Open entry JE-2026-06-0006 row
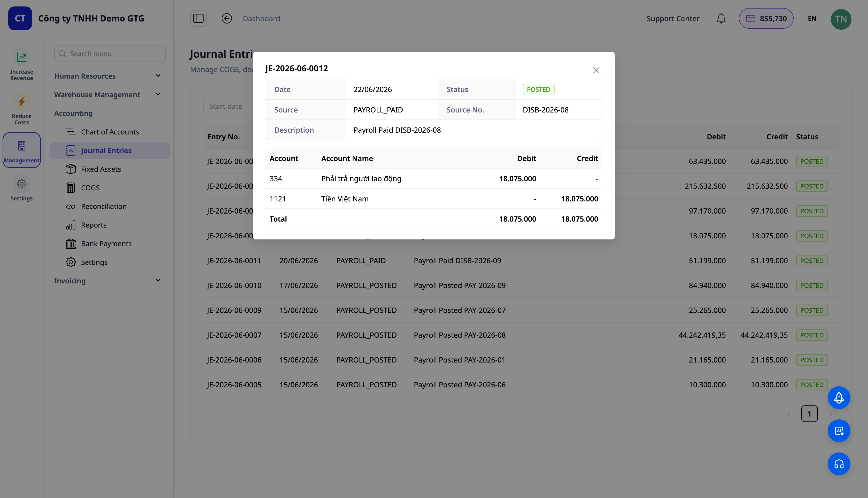This screenshot has width=868, height=498. click(x=521, y=360)
